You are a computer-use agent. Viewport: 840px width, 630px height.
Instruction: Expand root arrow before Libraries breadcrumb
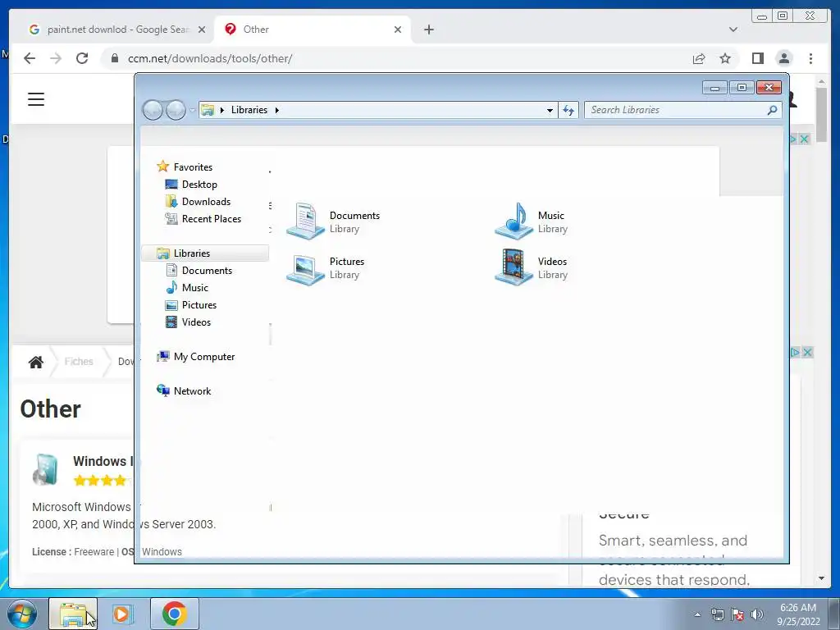pyautogui.click(x=221, y=111)
